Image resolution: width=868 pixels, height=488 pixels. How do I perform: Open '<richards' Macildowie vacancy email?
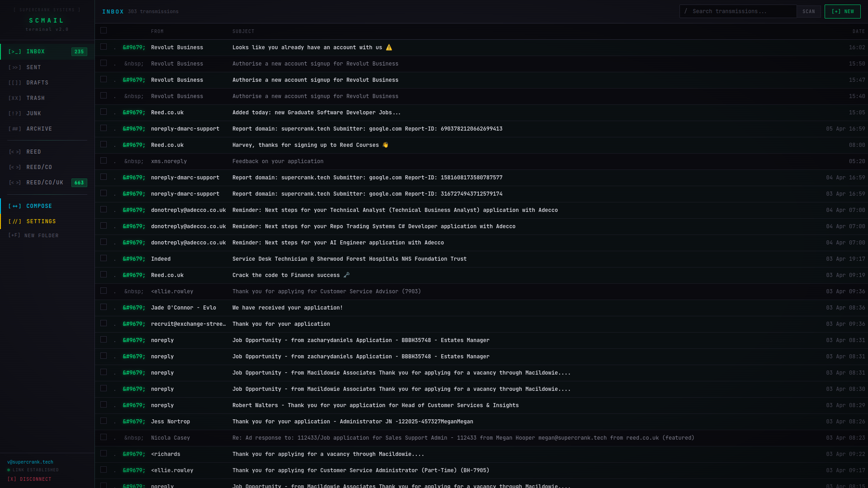pos(481,454)
